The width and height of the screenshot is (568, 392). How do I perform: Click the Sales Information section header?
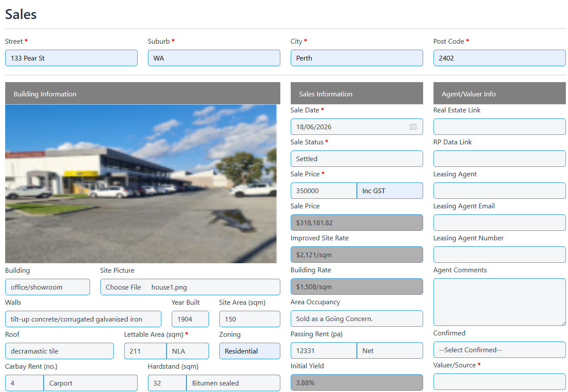click(x=357, y=93)
